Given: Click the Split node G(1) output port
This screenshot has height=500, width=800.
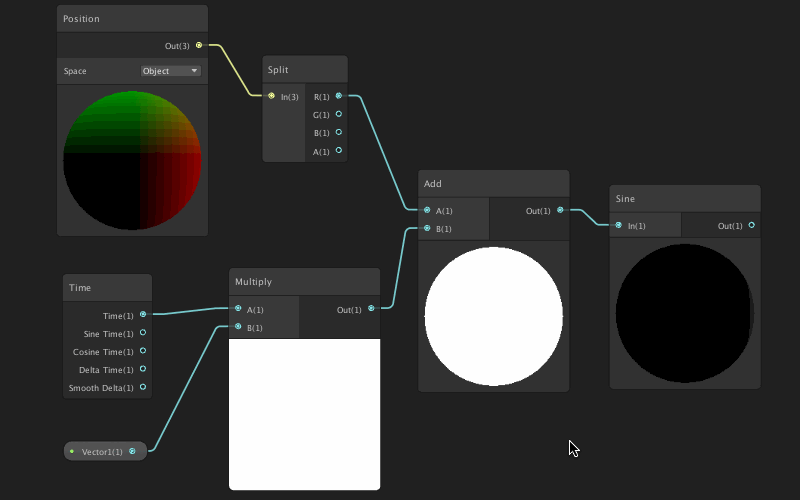Looking at the screenshot, I should click(339, 114).
